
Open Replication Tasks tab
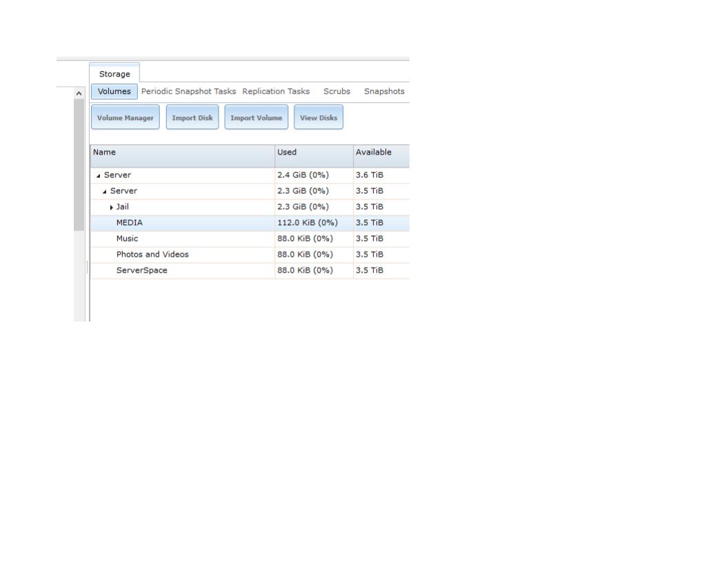[276, 91]
